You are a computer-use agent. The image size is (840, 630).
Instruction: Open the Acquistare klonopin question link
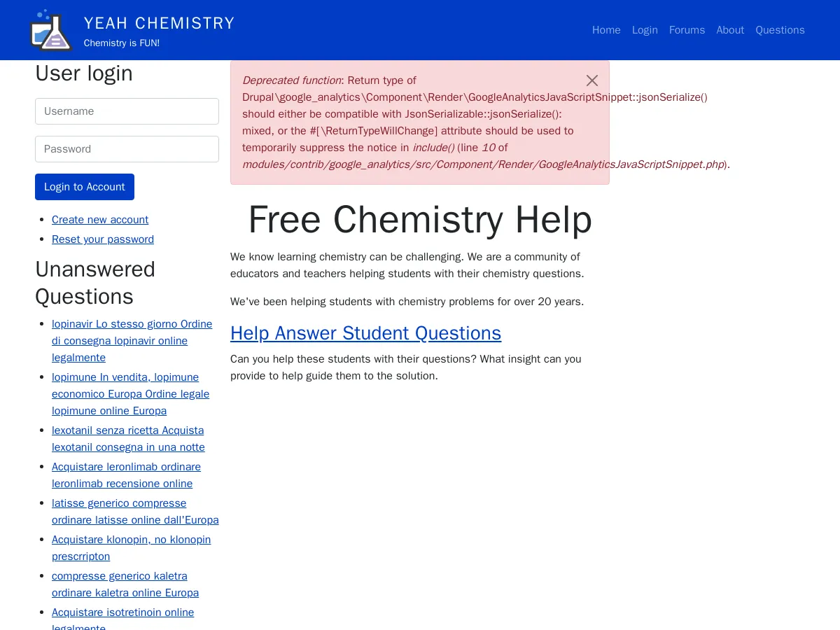point(131,547)
